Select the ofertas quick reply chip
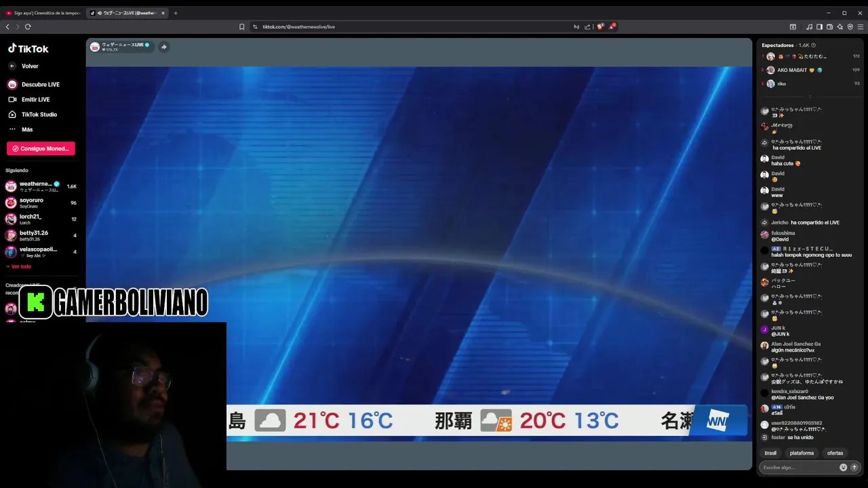Viewport: 868px width, 488px height. click(835, 453)
